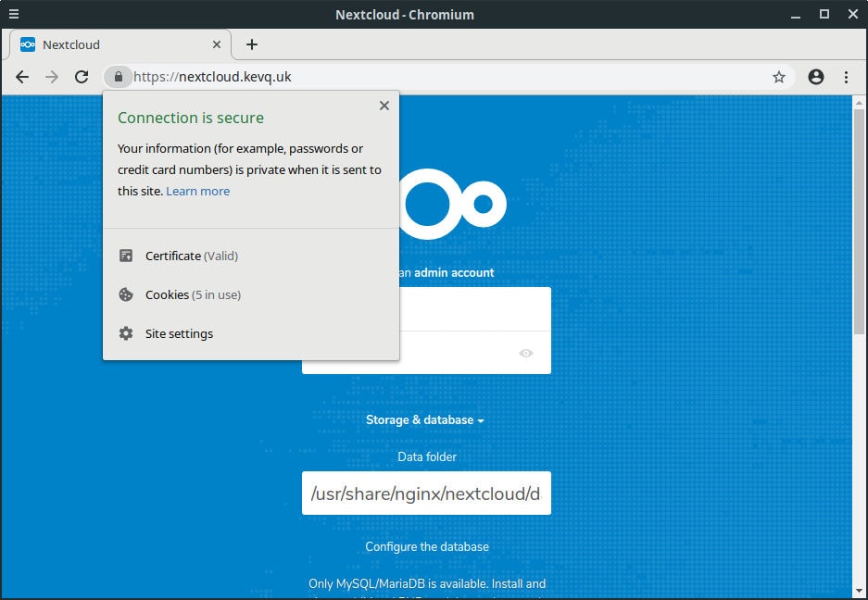Show the hidden admin password field contents
Screen dimensions: 868x600
[527, 353]
